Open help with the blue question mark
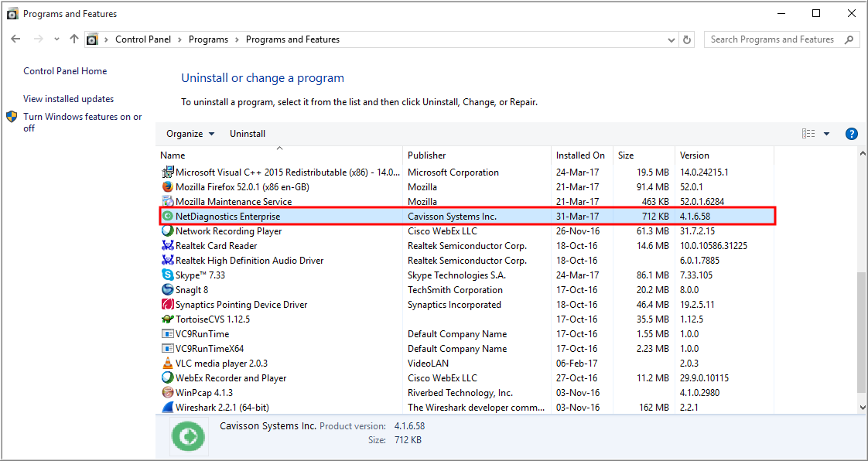 point(852,133)
